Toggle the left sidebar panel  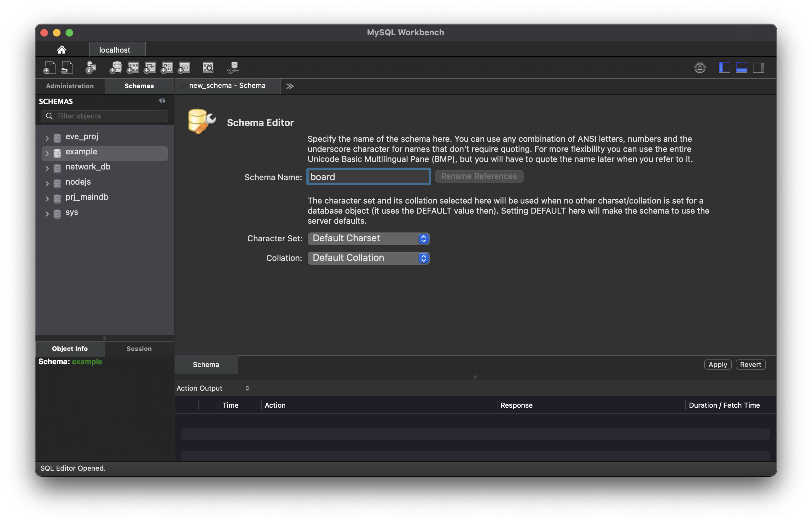coord(724,68)
